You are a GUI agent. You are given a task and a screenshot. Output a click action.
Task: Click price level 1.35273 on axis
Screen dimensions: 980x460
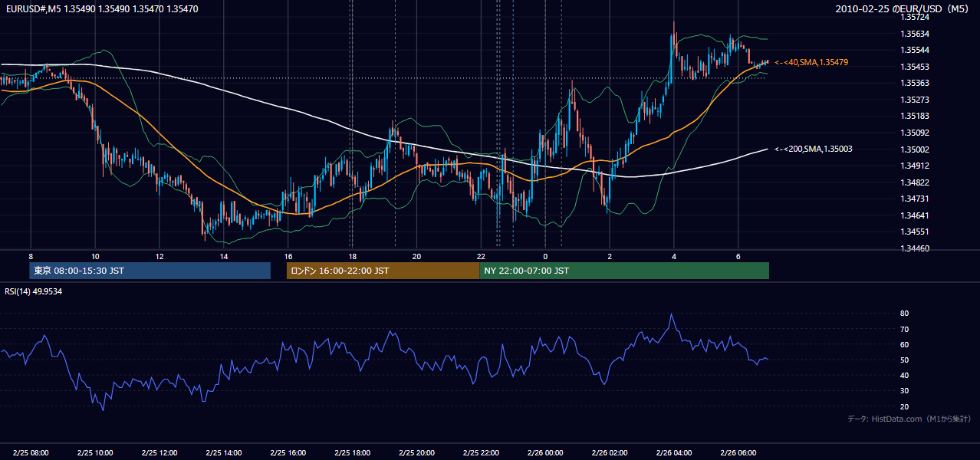(915, 100)
